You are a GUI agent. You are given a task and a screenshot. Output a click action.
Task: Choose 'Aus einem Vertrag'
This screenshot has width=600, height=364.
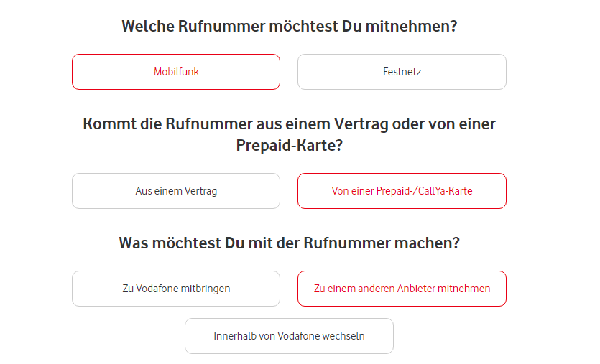pos(176,191)
